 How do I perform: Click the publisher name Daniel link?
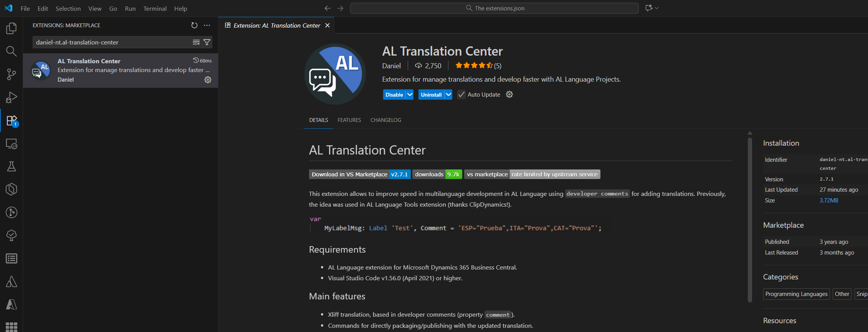[392, 66]
